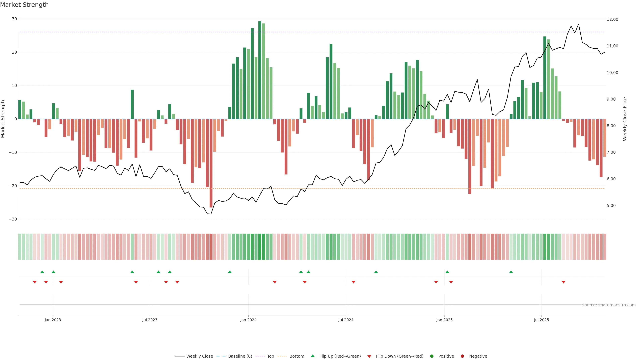Click the darkest green cell in heatmap strip
The width and height of the screenshot is (644, 362).
pyautogui.click(x=260, y=247)
